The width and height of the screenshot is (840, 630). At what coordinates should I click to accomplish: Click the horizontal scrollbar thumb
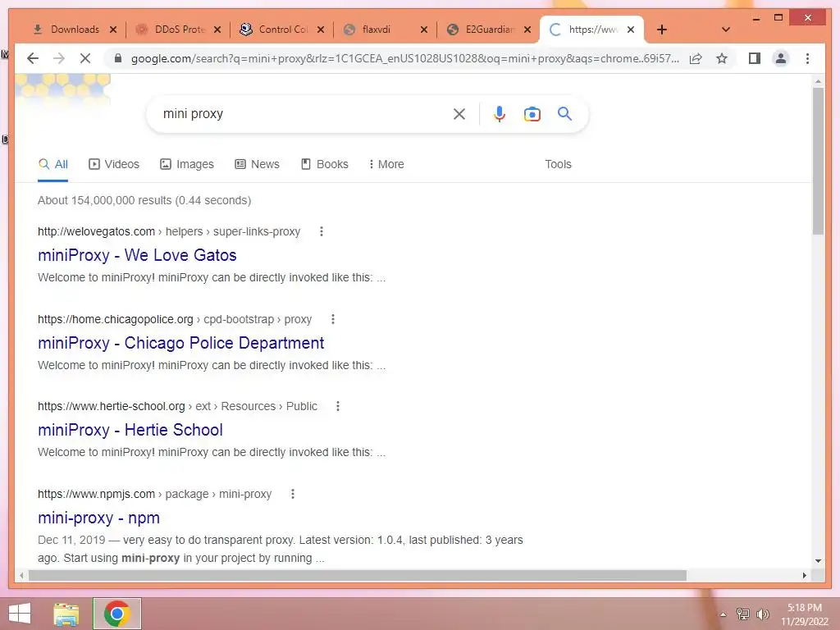pyautogui.click(x=358, y=575)
